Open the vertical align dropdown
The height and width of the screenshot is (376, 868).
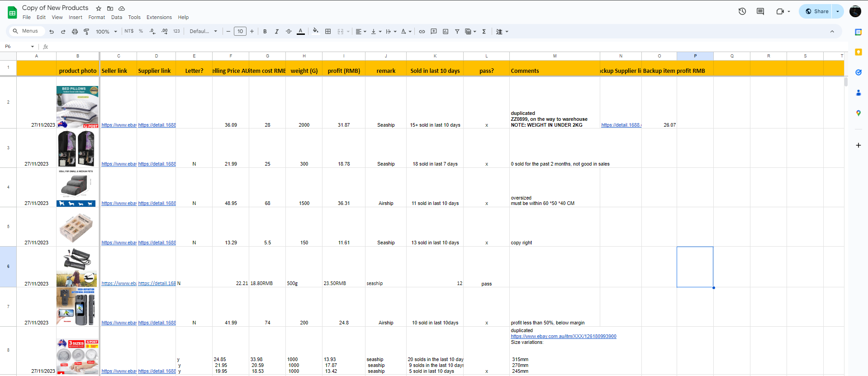[376, 32]
